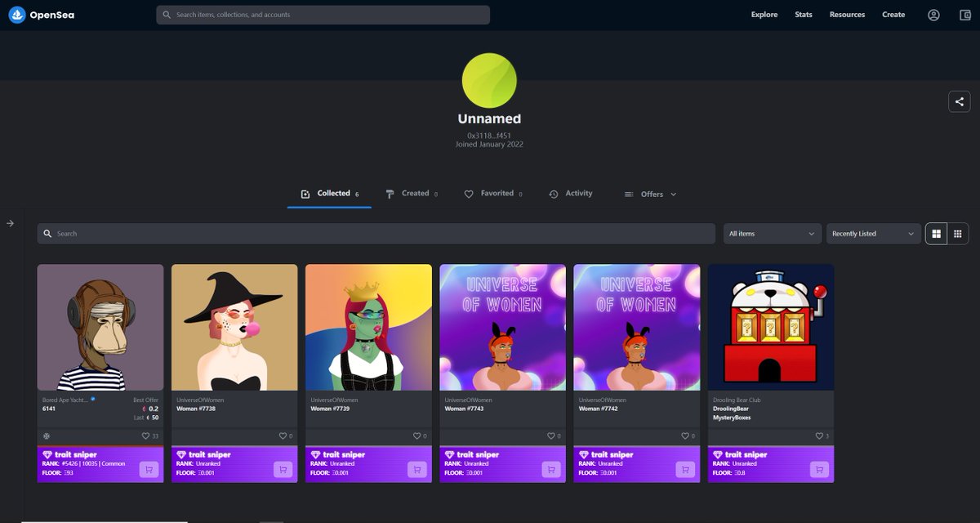980x523 pixels.
Task: Click the Drooling Bear Club collection link
Action: click(x=737, y=400)
